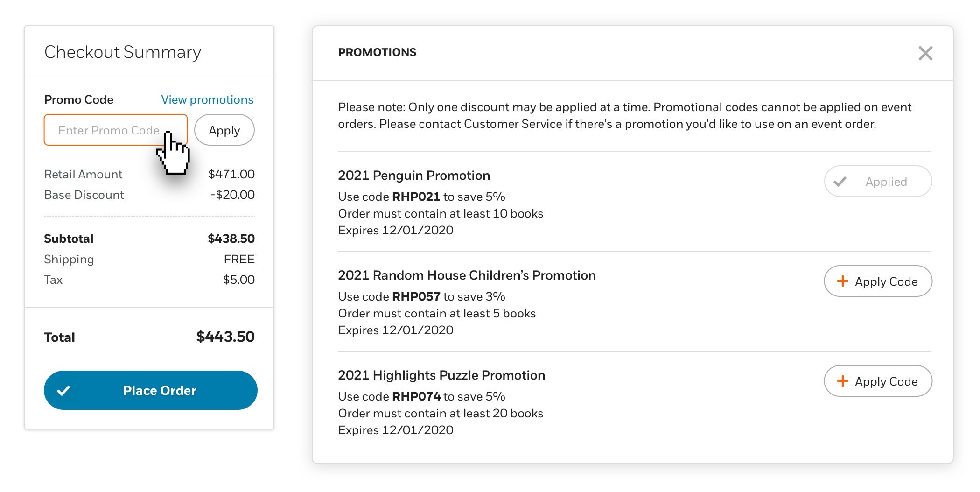Select the 2021 Highlights Puzzle Promotion title
Viewport: 980px width, 492px height.
click(441, 375)
